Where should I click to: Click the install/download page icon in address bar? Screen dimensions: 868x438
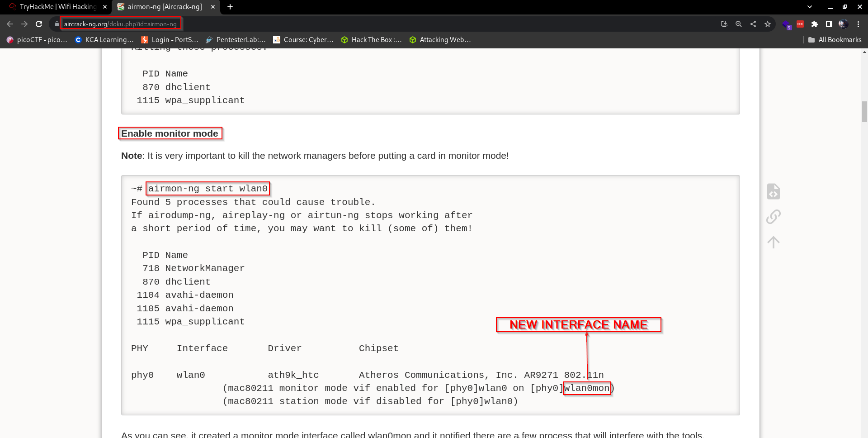pos(724,24)
